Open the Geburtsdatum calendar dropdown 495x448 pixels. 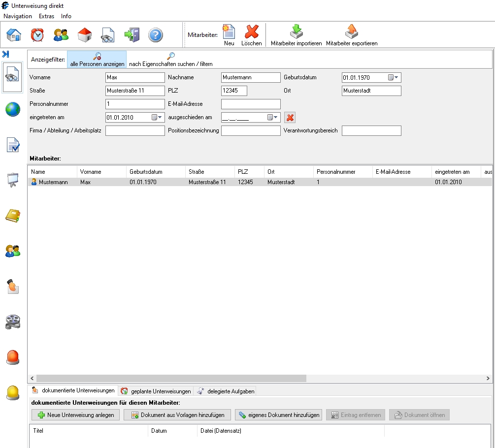point(393,77)
